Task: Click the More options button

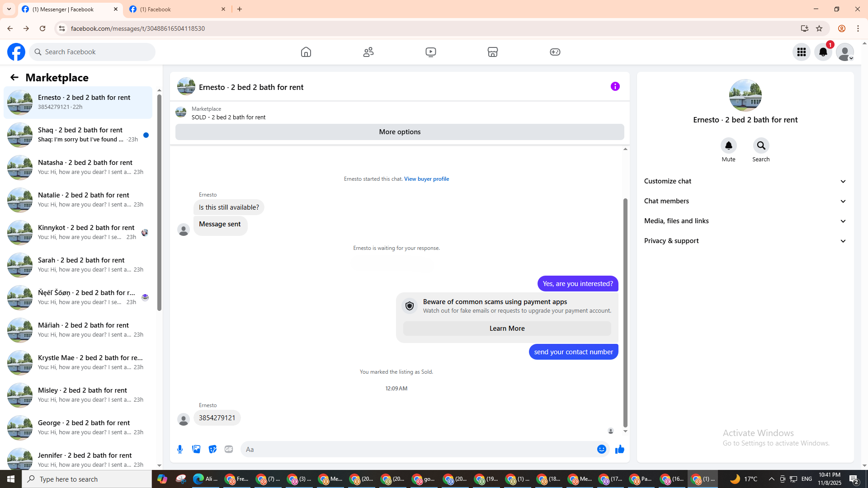Action: point(400,132)
